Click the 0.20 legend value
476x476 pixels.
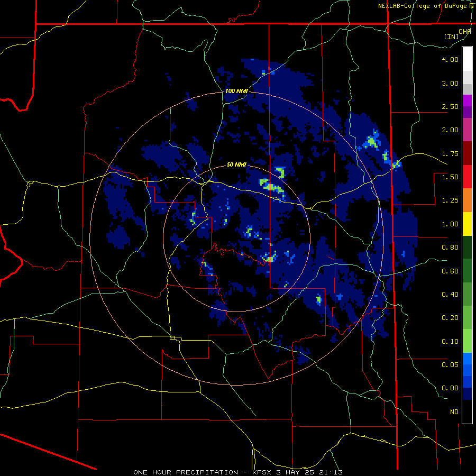(x=450, y=318)
